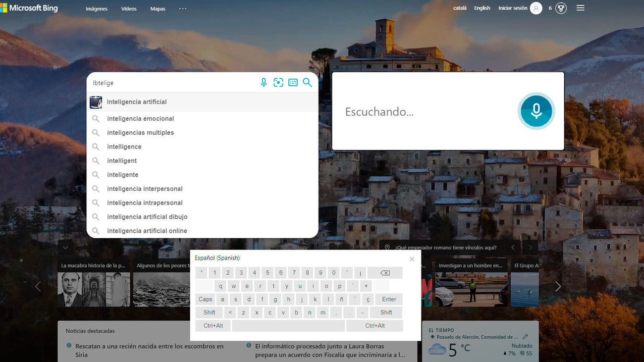Open the hamburger settings menu
This screenshot has width=644, height=362.
[x=581, y=8]
